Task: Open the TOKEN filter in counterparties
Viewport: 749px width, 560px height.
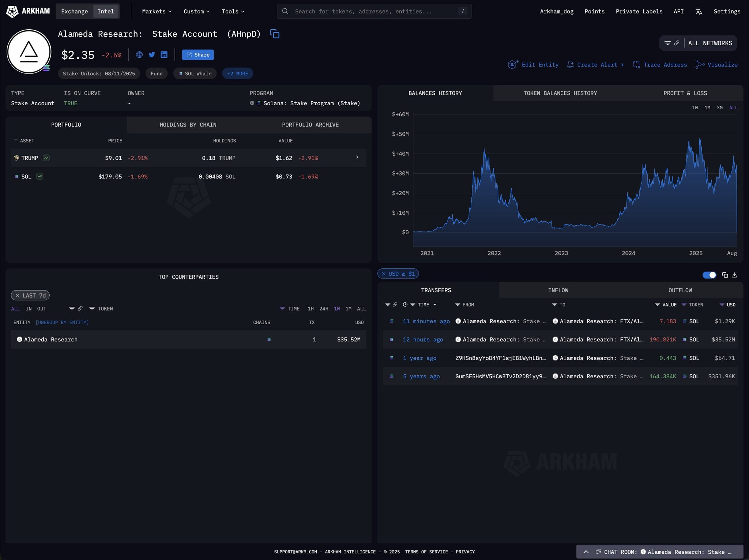Action: click(x=101, y=309)
